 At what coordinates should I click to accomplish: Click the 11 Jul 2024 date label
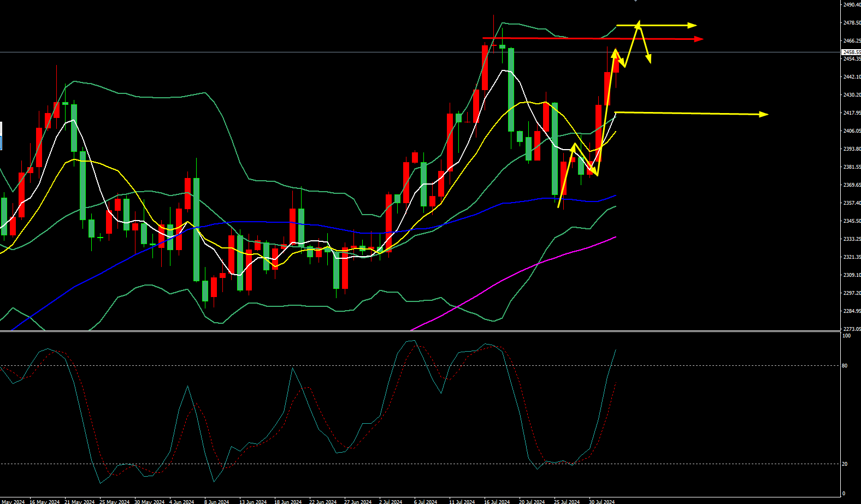462,502
